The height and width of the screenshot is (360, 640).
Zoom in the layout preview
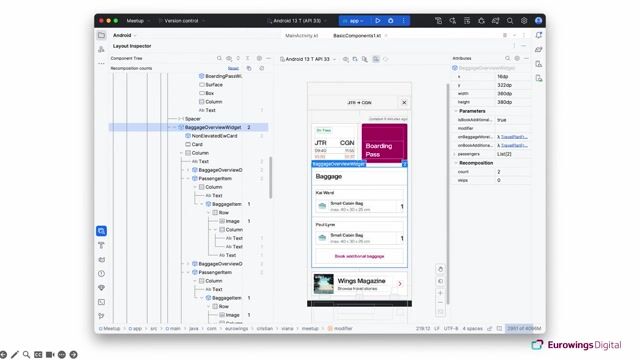[440, 293]
